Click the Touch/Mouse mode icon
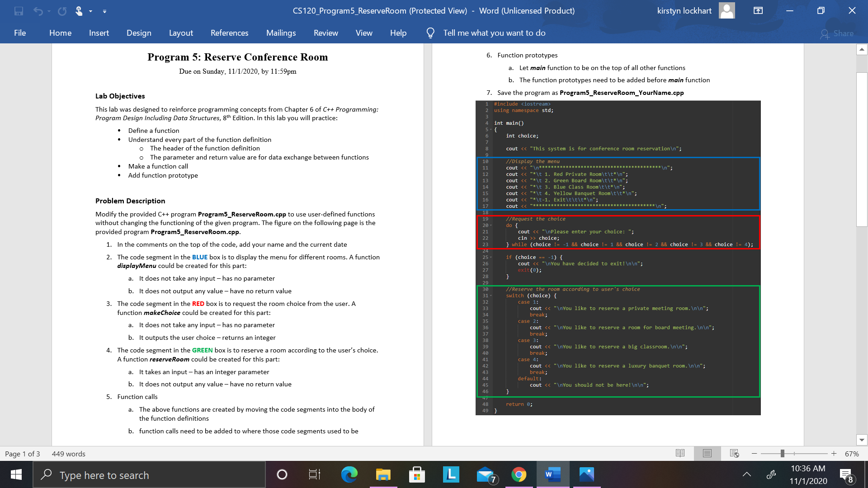The height and width of the screenshot is (488, 868). pyautogui.click(x=79, y=11)
